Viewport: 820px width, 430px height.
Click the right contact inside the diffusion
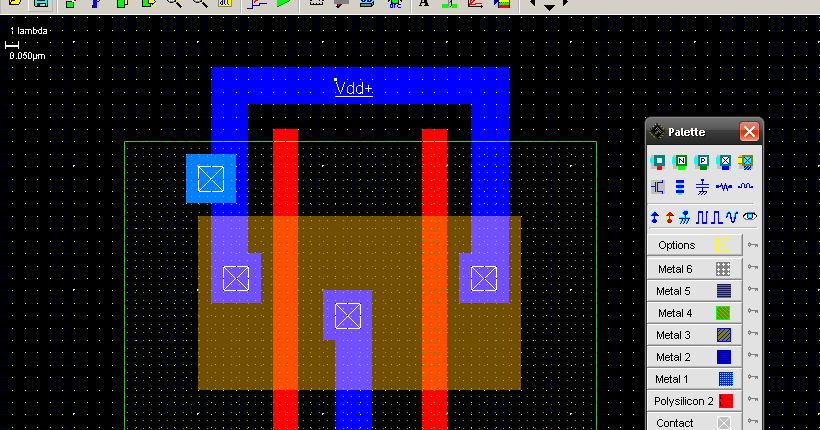tap(484, 278)
